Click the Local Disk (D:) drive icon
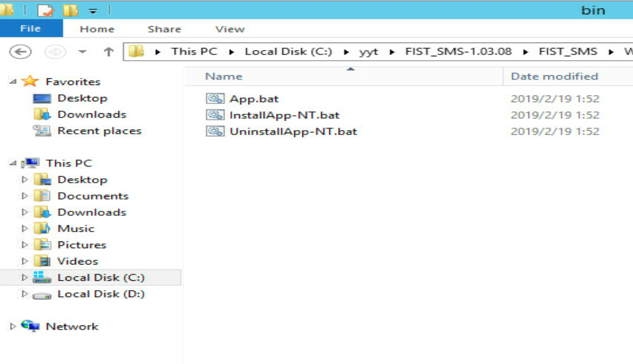633x364 pixels. tap(42, 295)
